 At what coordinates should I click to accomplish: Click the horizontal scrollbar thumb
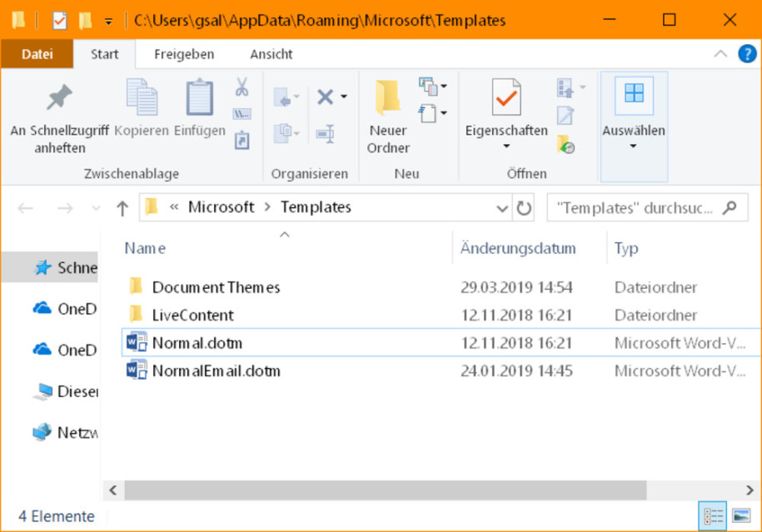[386, 490]
